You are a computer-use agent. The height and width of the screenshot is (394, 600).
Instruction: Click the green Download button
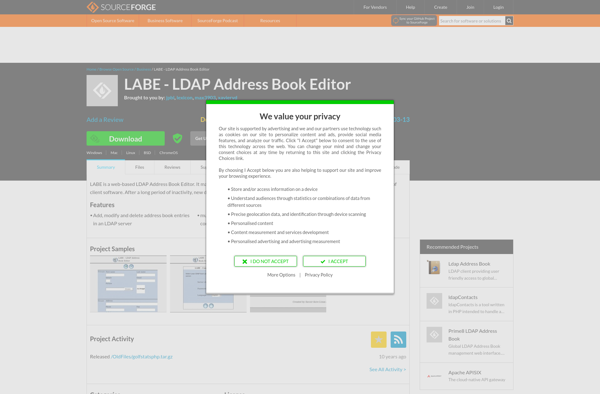click(x=126, y=138)
